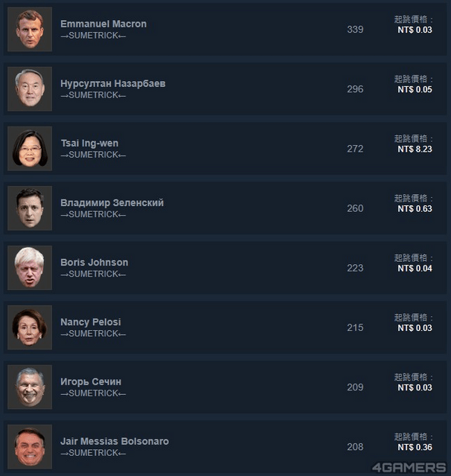Open the Jair Messias Bolsonaro name link
This screenshot has height=476, width=451.
[115, 441]
